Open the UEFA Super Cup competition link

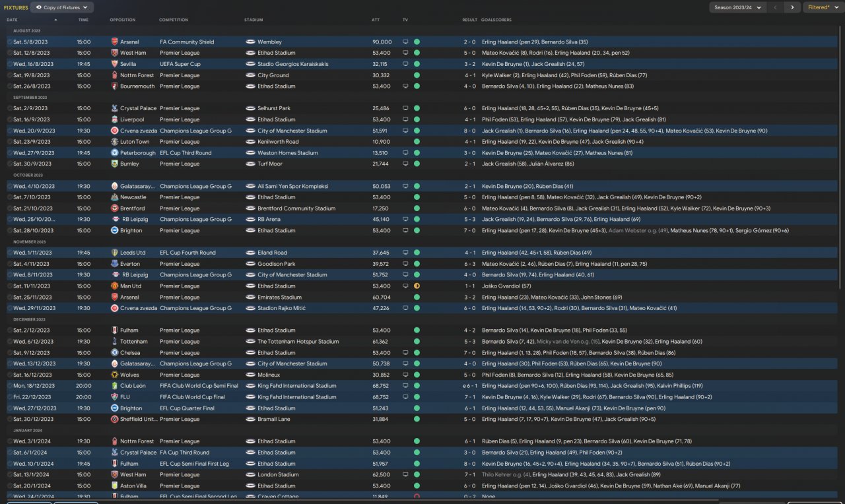180,64
